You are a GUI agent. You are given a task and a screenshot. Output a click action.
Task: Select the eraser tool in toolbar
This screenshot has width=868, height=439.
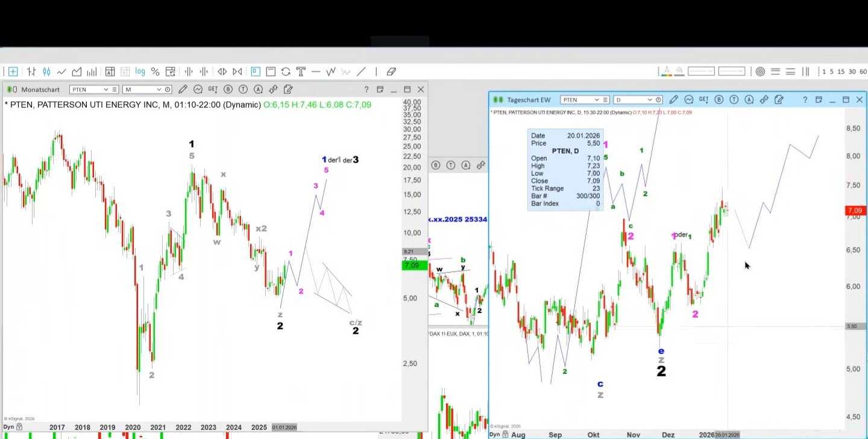[x=391, y=72]
